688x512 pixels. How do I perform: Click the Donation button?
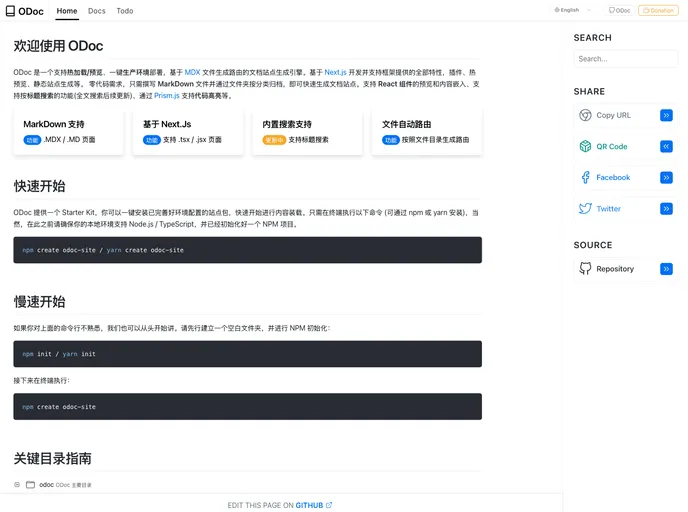click(658, 10)
